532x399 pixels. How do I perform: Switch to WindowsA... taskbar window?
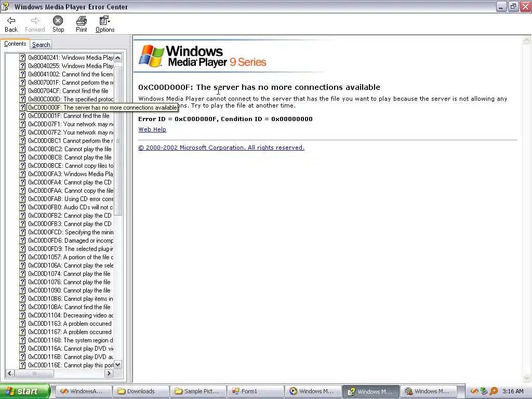coord(83,391)
